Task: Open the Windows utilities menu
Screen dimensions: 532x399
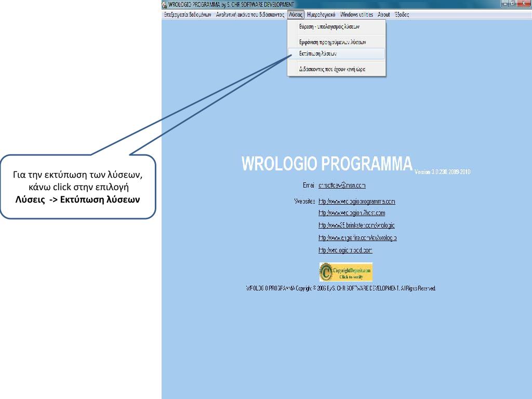Action: pyautogui.click(x=356, y=15)
